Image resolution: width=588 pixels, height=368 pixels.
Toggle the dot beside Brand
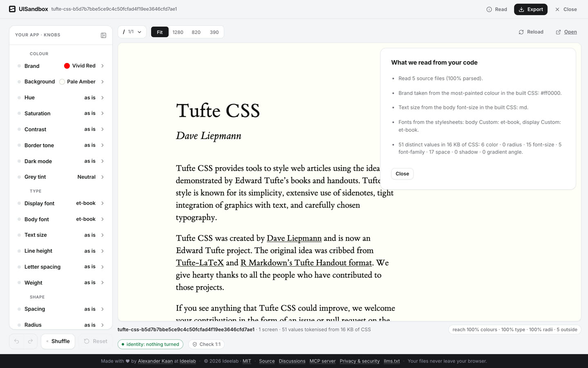[19, 66]
